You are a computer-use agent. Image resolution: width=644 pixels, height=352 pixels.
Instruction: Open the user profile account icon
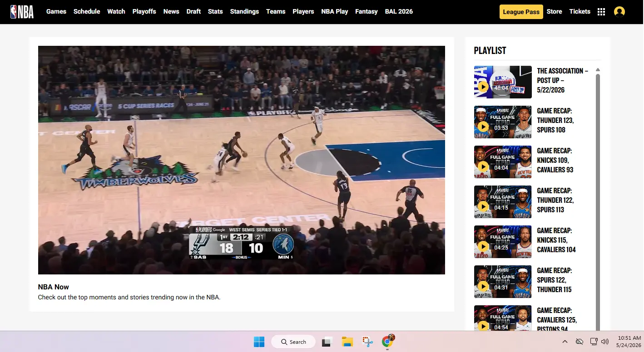coord(619,12)
